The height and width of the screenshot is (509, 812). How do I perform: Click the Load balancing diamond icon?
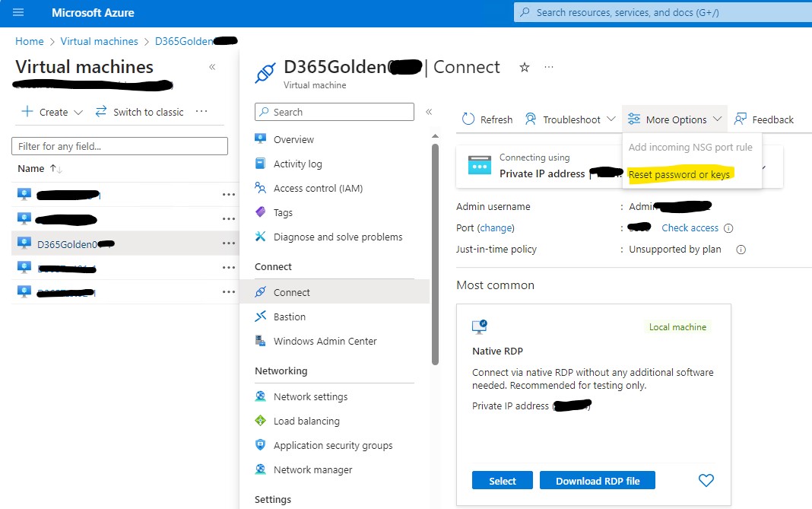261,421
